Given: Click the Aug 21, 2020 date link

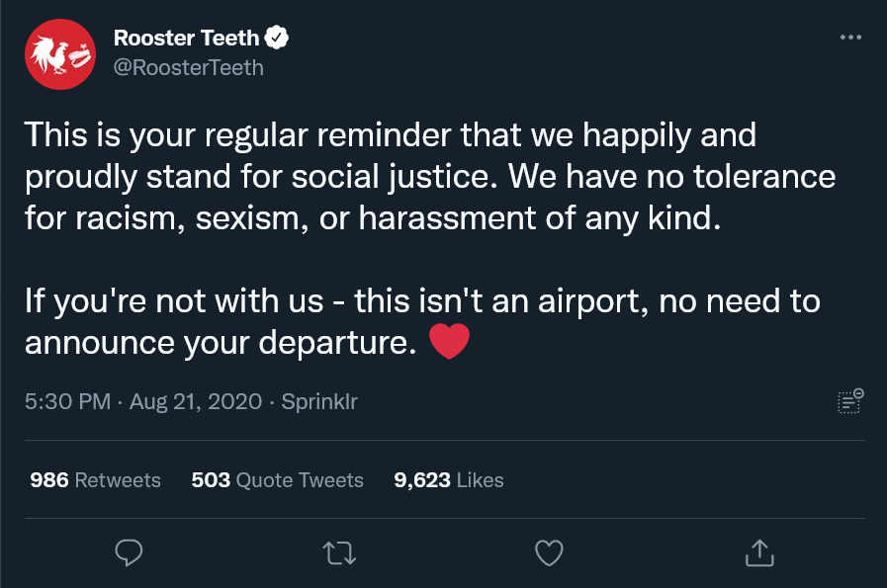Looking at the screenshot, I should 196,401.
